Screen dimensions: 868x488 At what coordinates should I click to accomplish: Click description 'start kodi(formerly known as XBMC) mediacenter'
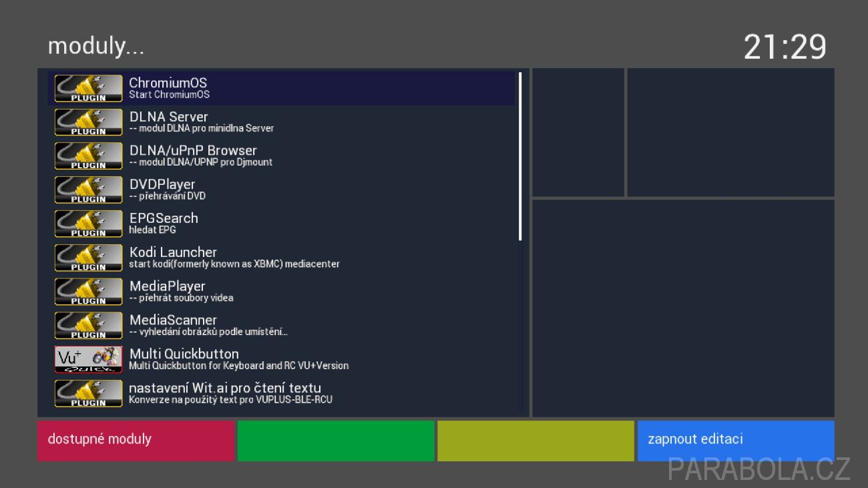tap(234, 264)
